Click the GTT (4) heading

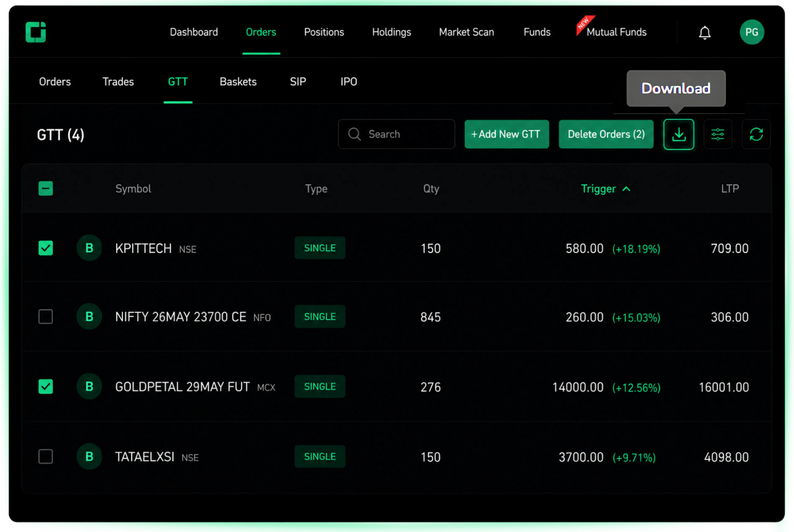click(60, 135)
